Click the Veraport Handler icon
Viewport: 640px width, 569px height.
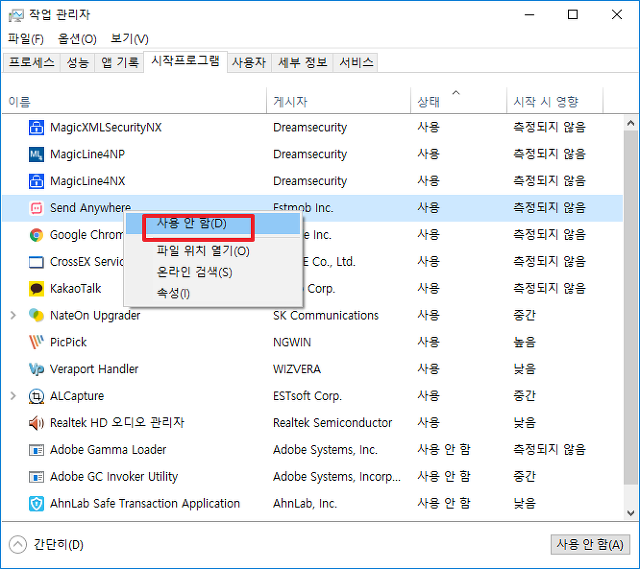tap(36, 369)
